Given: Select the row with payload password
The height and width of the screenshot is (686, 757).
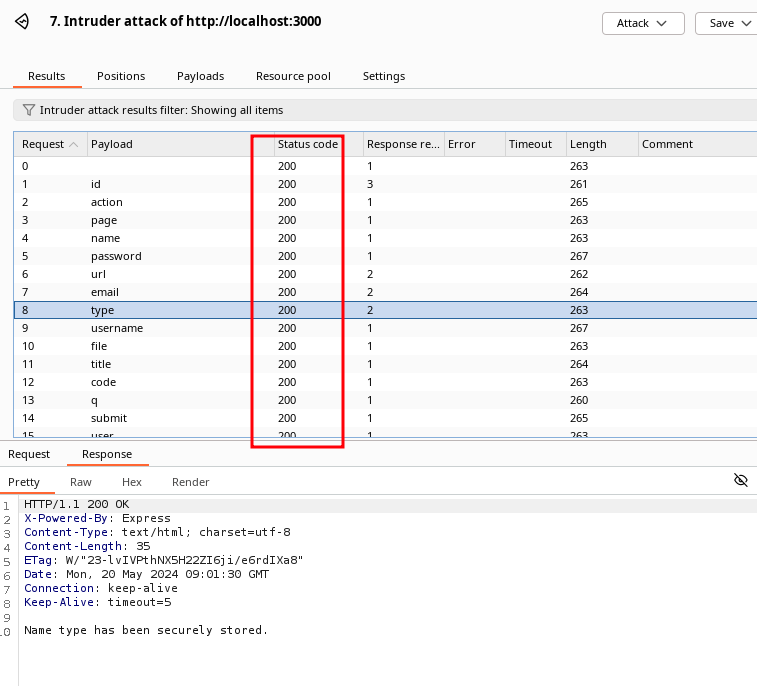Looking at the screenshot, I should coord(116,256).
